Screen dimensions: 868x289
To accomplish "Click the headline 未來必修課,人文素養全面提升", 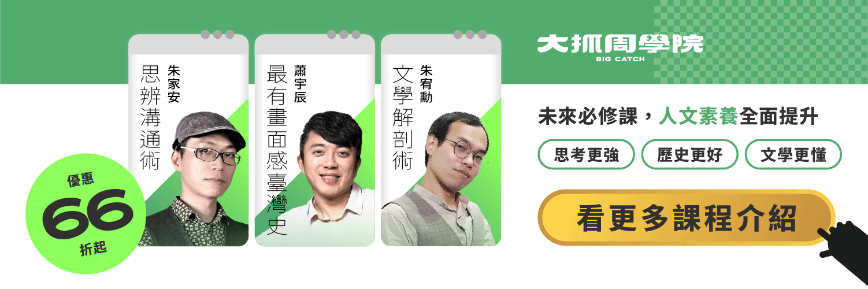I will [678, 117].
